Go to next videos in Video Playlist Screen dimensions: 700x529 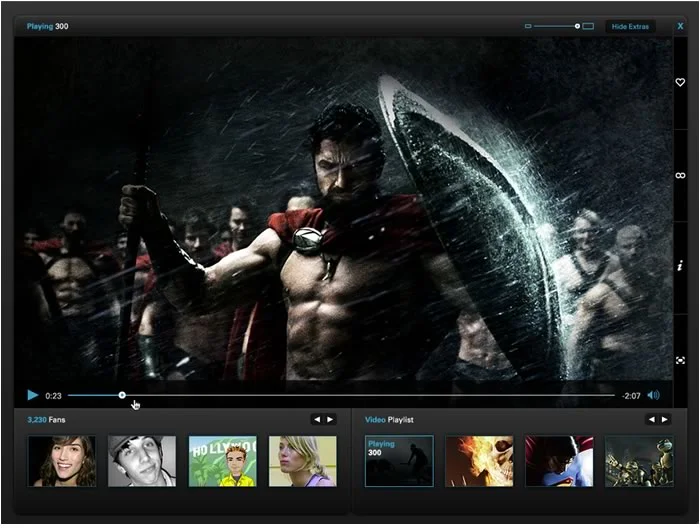(x=665, y=419)
